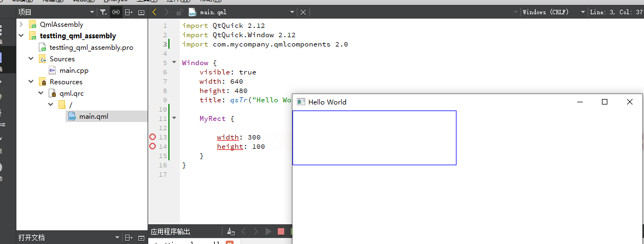Go back using the yellow left arrow
The height and width of the screenshot is (244, 644).
tap(154, 13)
